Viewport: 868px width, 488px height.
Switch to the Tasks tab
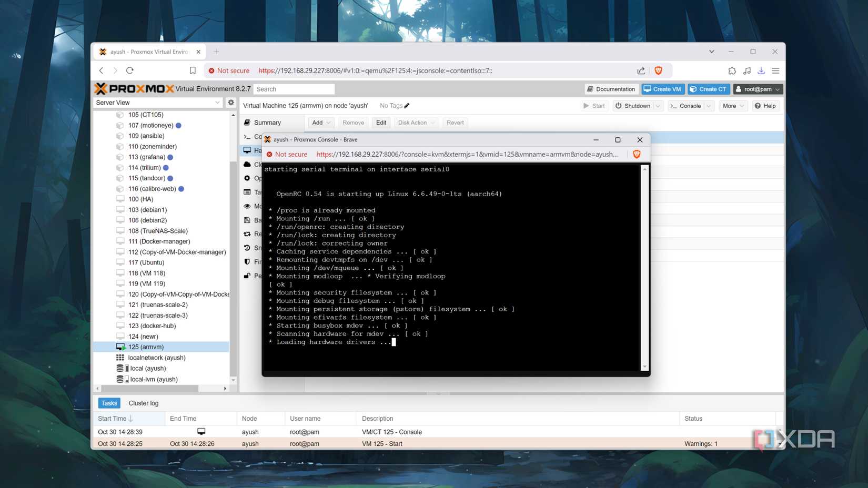click(x=109, y=403)
